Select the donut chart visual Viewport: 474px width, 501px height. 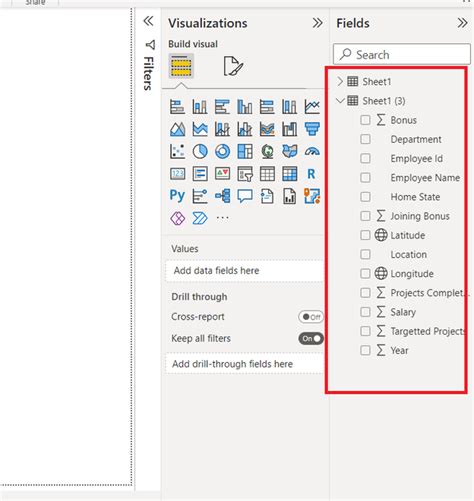[222, 151]
